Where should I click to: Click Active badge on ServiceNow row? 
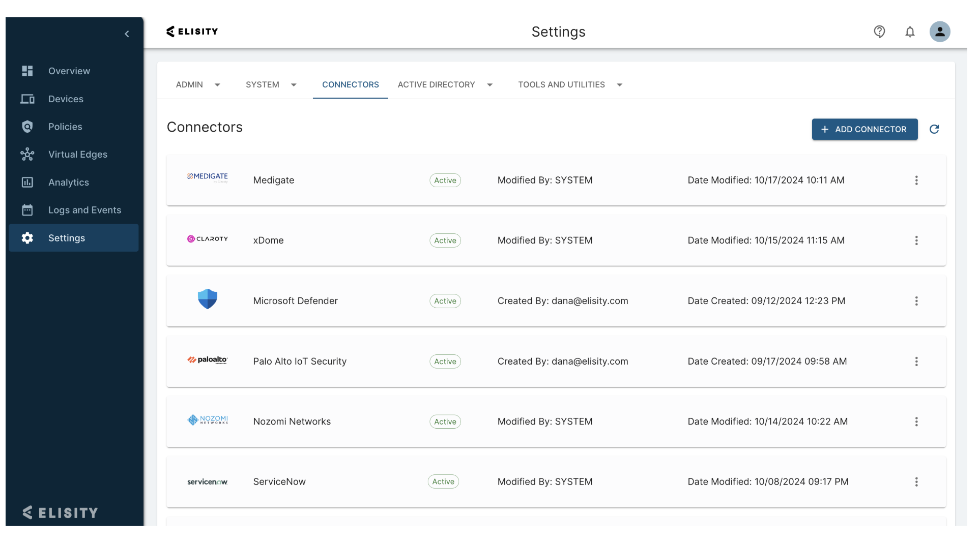click(x=443, y=482)
